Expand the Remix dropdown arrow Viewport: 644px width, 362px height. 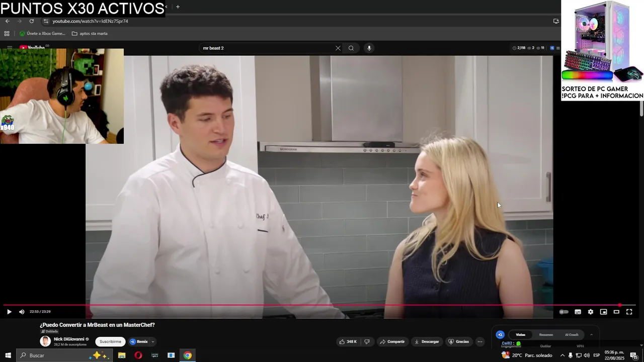153,342
